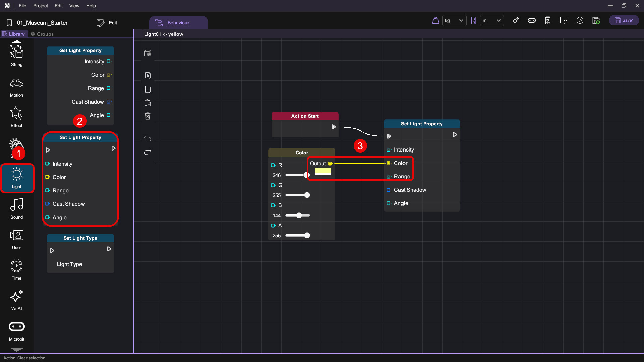
Task: Select the Sound library category
Action: tap(17, 208)
